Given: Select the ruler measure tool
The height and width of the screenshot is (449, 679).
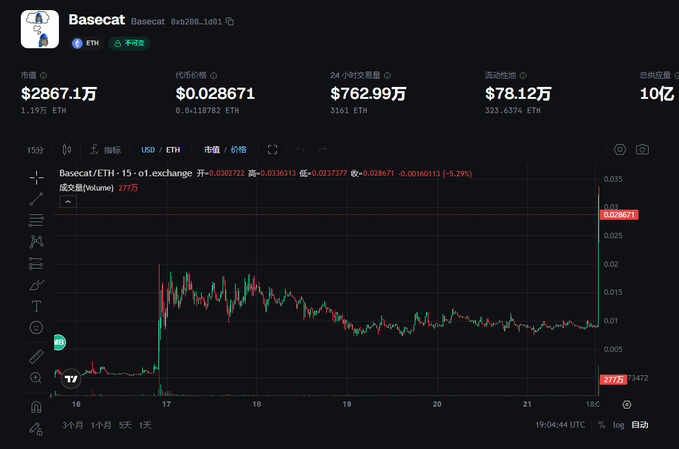Looking at the screenshot, I should 36,356.
